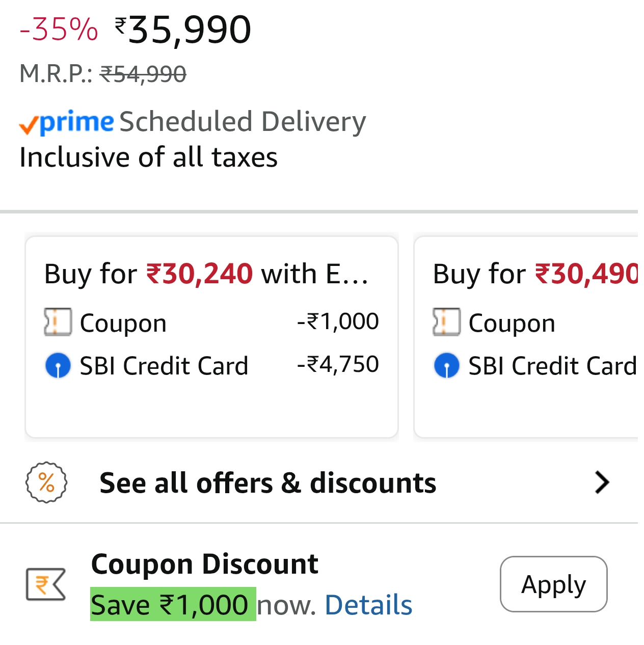The image size is (644, 645).
Task: Open the coupon Details link
Action: tap(368, 605)
